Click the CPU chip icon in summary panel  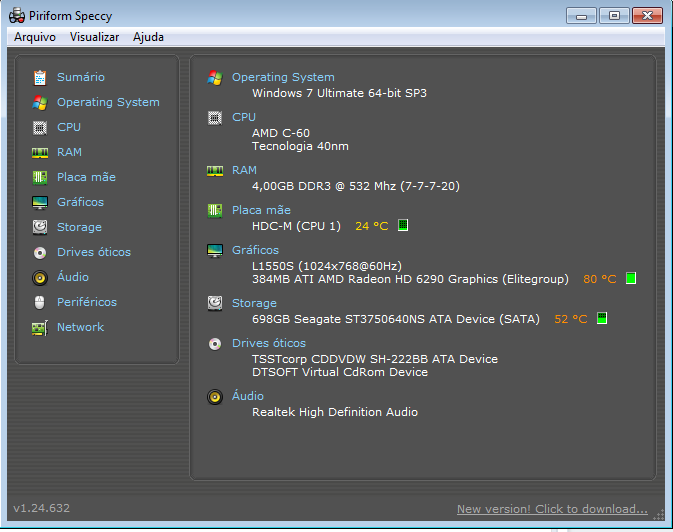[x=215, y=118]
